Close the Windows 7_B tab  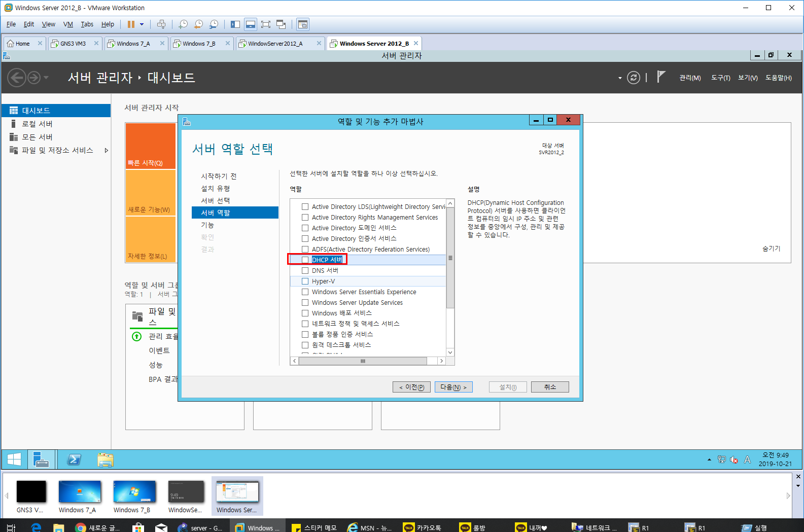(x=228, y=43)
